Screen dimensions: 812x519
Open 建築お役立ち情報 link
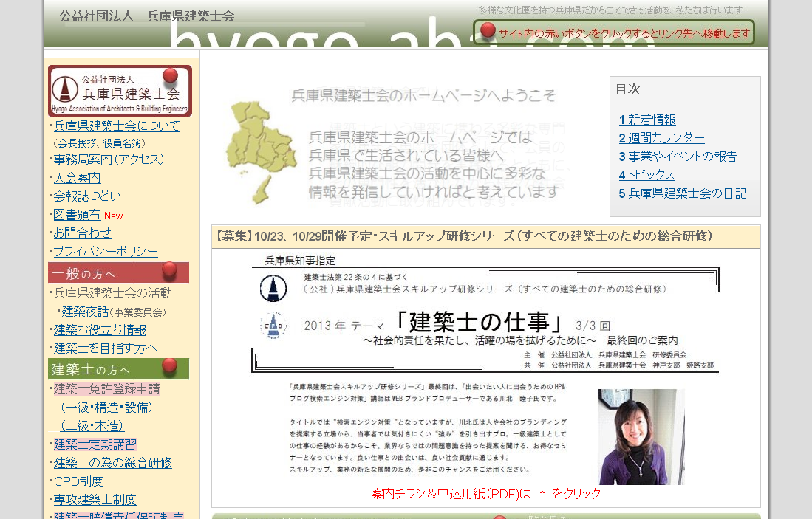click(100, 329)
